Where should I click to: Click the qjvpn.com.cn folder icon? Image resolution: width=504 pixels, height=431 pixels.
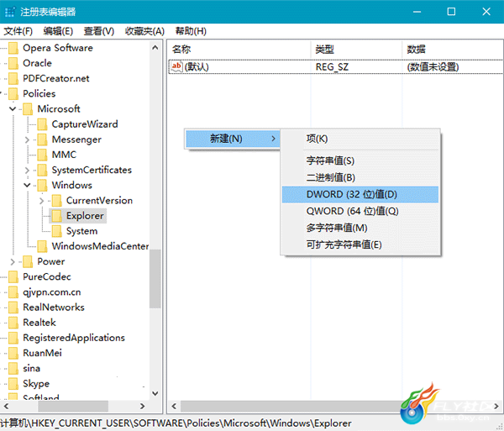(x=13, y=292)
